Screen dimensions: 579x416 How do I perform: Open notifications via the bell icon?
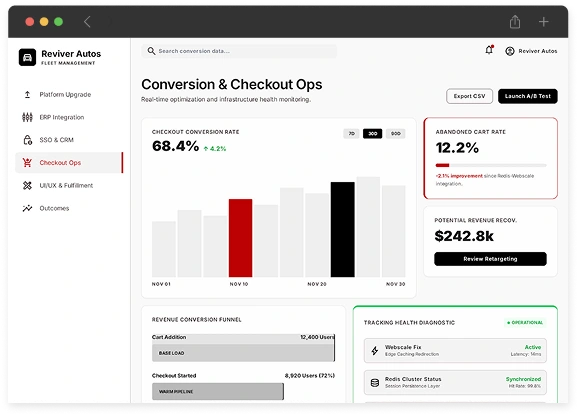pyautogui.click(x=489, y=50)
